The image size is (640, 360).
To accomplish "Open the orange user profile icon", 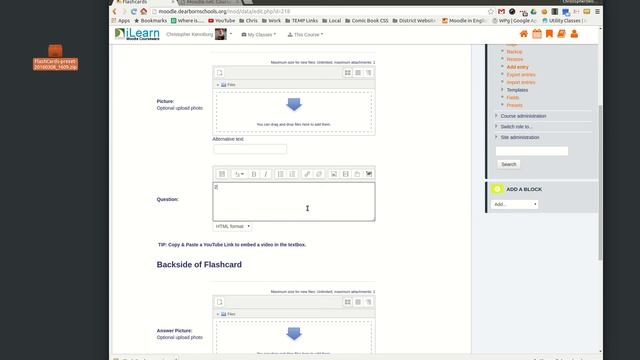I will point(574,34).
